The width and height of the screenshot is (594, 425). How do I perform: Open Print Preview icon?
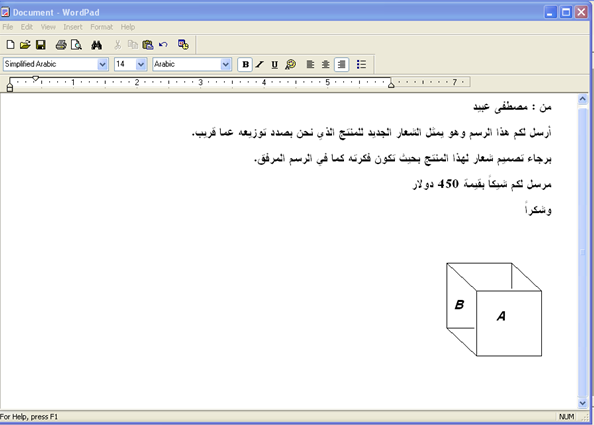tap(76, 45)
